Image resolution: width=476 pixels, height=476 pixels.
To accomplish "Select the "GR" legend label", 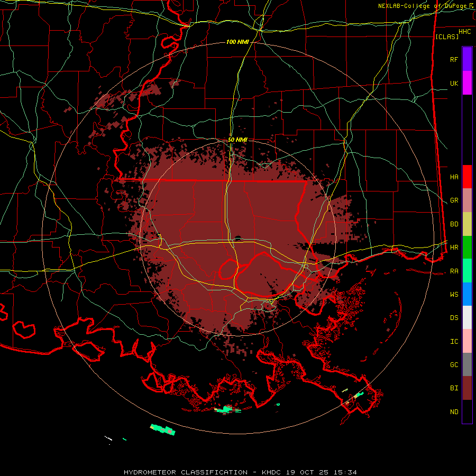I will point(454,200).
